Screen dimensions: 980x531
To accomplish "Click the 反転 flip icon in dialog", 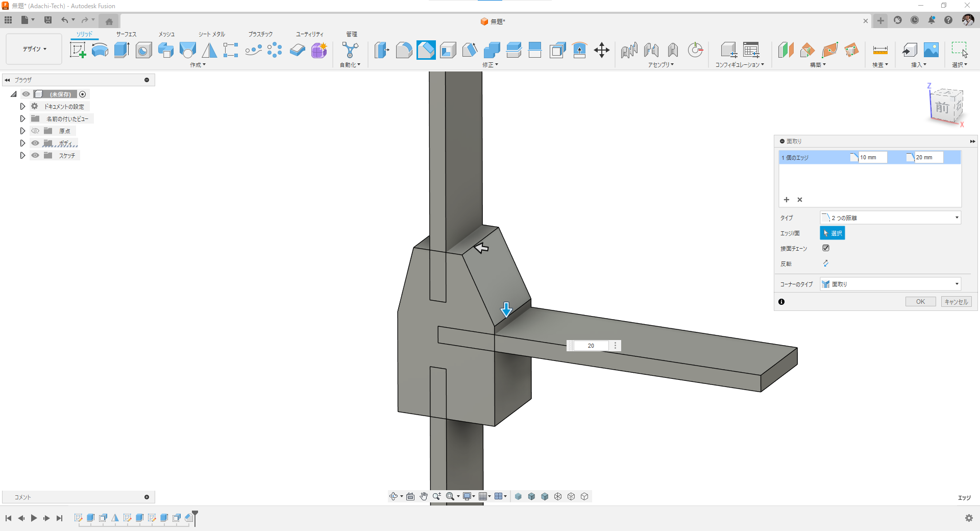I will (x=825, y=263).
